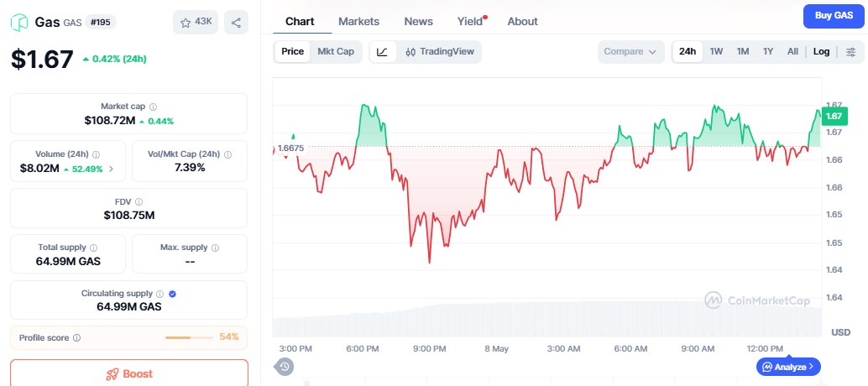868x386 pixels.
Task: Select the 24h time range
Action: click(x=688, y=51)
